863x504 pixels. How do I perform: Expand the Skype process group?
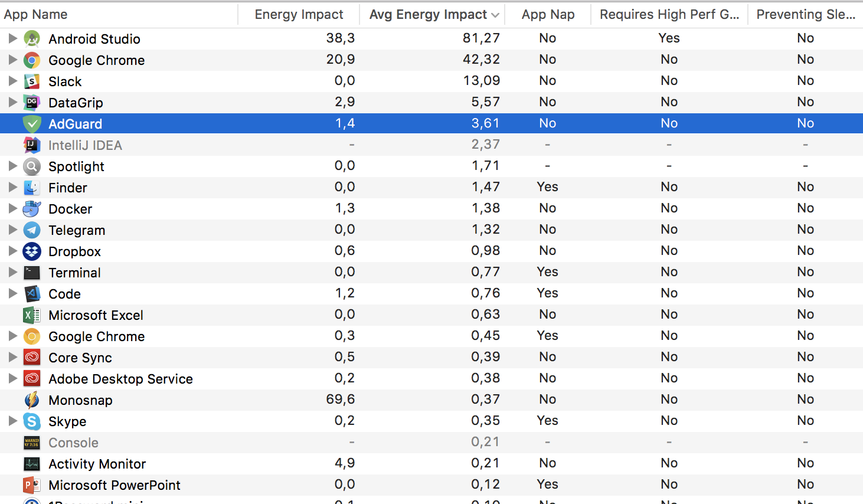(12, 421)
